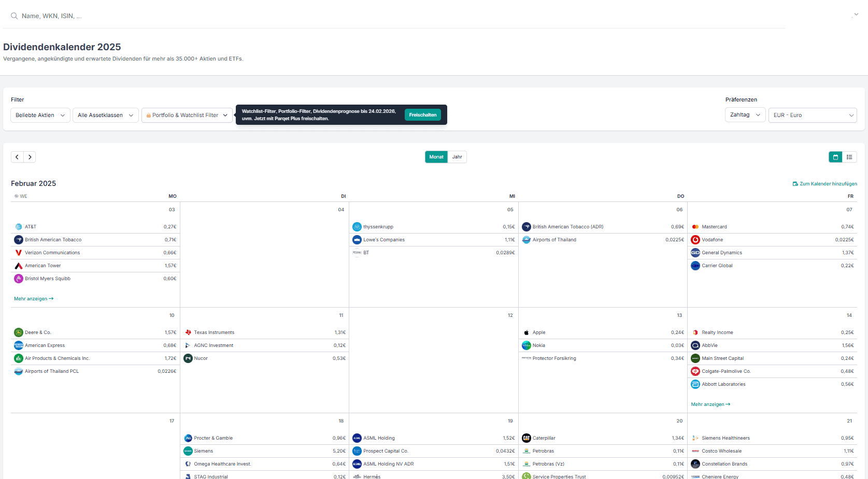Open the Petrobras (Vz) entry
The width and height of the screenshot is (868, 479).
603,464
